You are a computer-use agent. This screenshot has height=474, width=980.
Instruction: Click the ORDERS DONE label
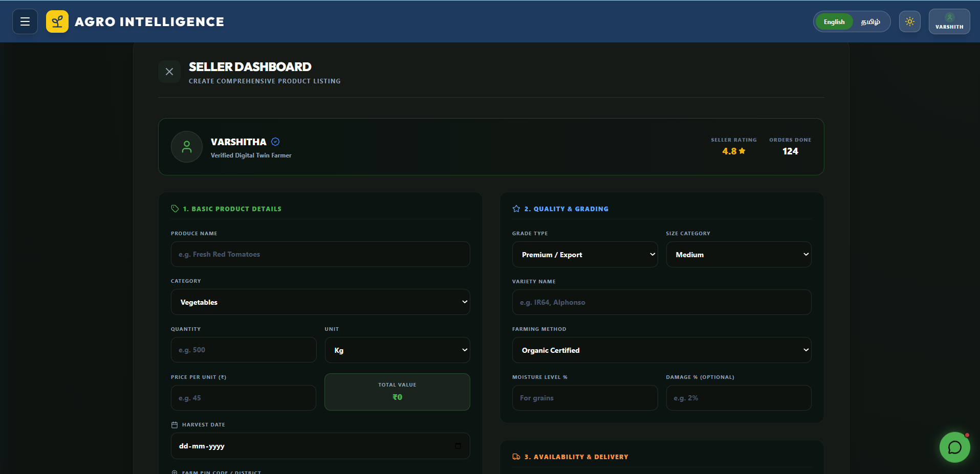(790, 140)
